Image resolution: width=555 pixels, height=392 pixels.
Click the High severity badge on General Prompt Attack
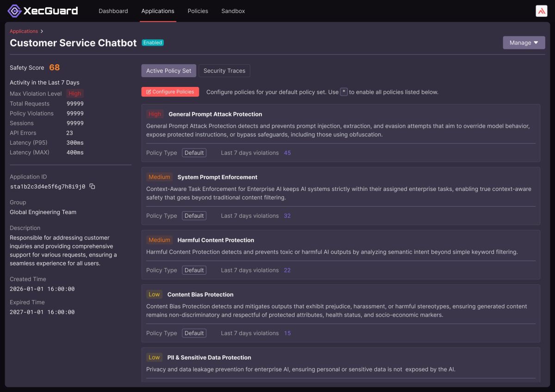pyautogui.click(x=155, y=114)
